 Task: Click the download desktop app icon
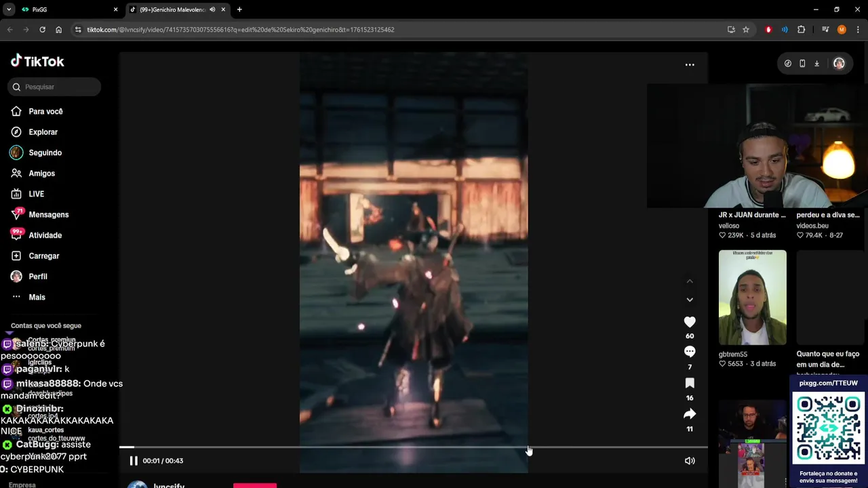816,64
